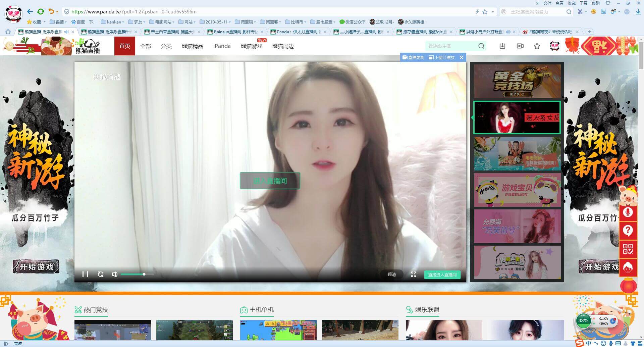The image size is (644, 347).
Task: Click the video refresh/reload icon
Action: [x=101, y=274]
